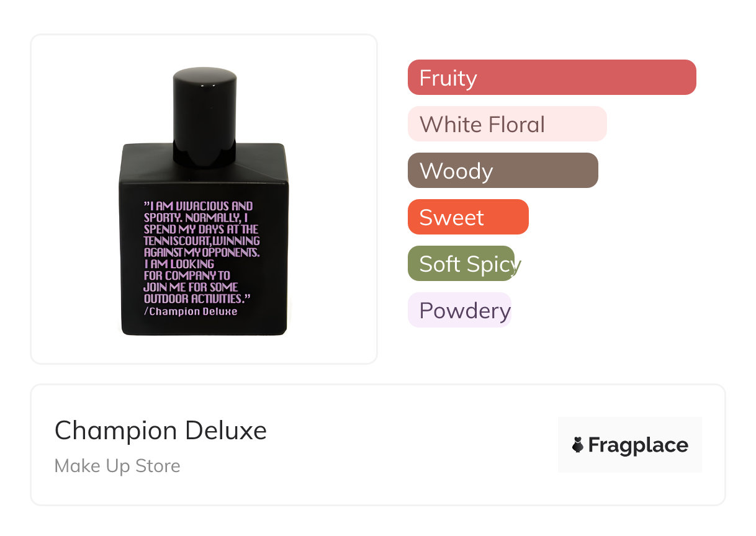Screen dimensions: 756x536
Task: Choose the green Soft Spicy accord bar
Action: click(461, 264)
